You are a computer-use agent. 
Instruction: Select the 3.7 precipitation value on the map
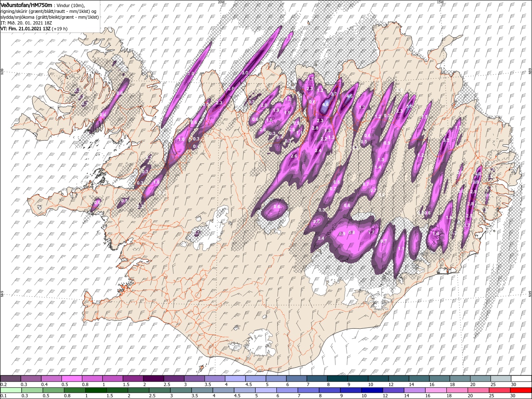click(333, 94)
